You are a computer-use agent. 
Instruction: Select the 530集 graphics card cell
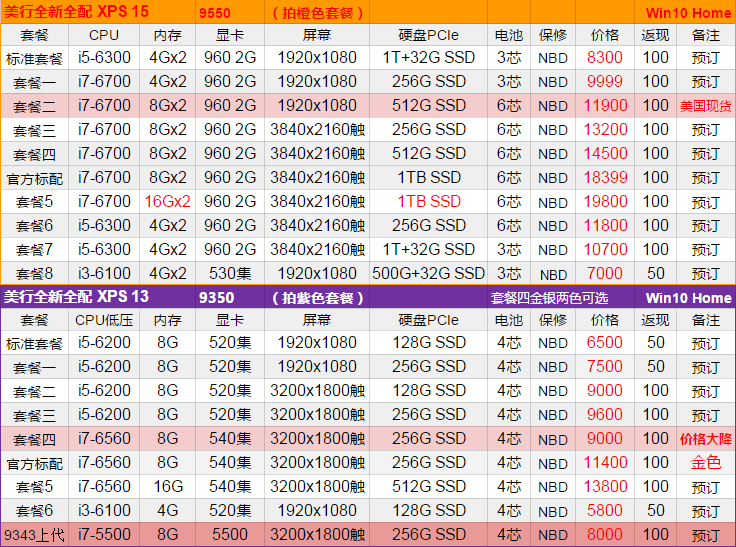(x=229, y=273)
